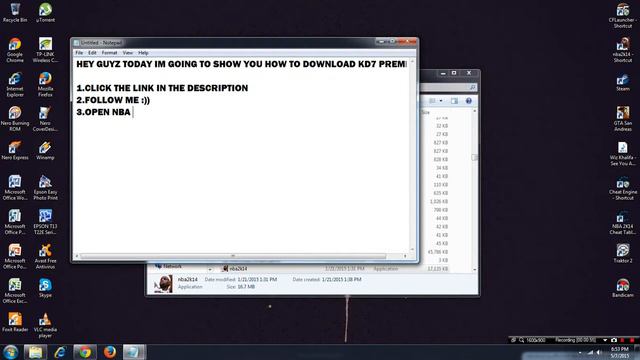Viewport: 640px width, 360px height.
Task: Launch Skype desktop icon
Action: [45, 288]
